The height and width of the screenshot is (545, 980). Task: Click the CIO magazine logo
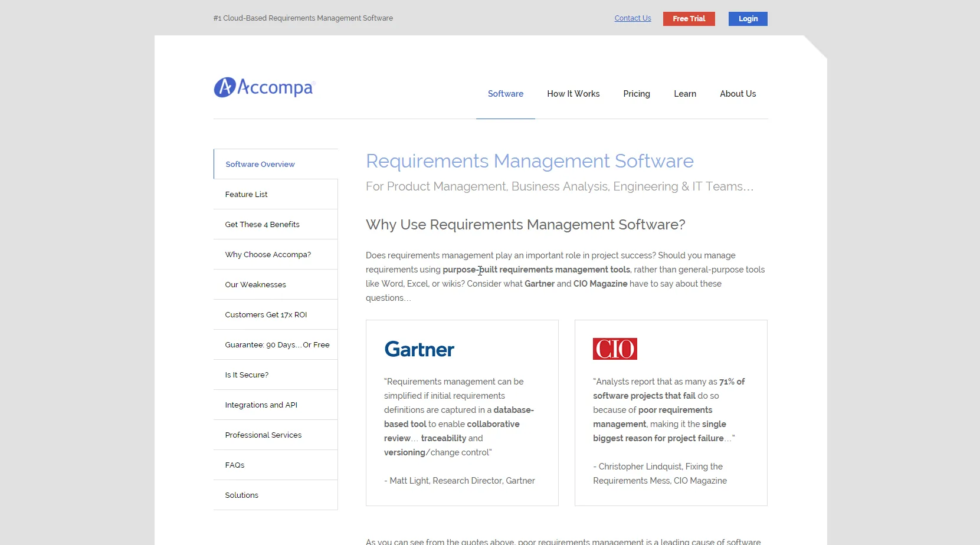[615, 349]
